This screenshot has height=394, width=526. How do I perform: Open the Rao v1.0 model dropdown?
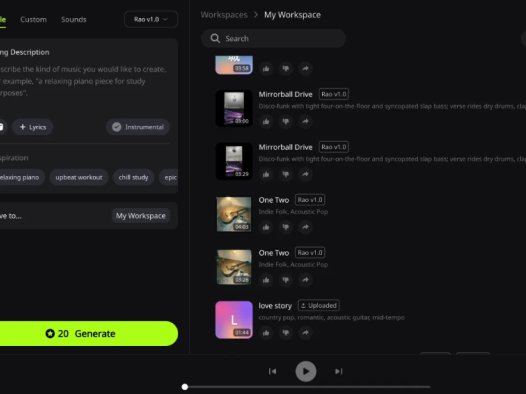(151, 19)
